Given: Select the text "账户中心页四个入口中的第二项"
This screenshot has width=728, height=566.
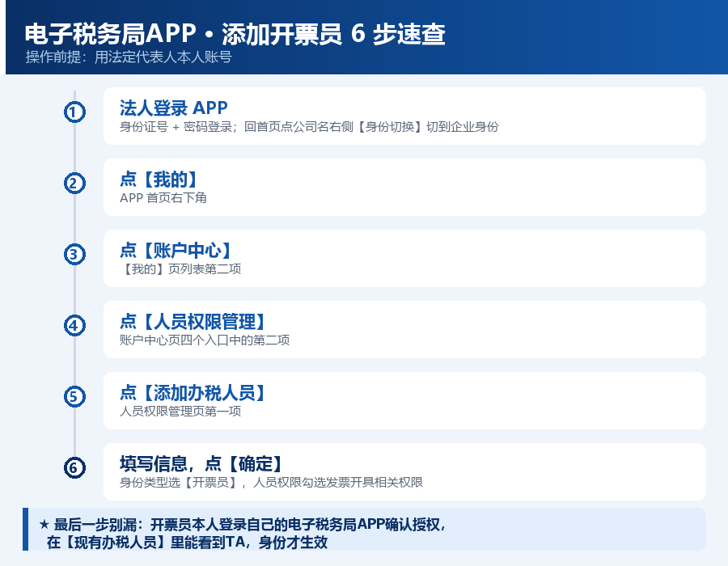Looking at the screenshot, I should click(205, 340).
